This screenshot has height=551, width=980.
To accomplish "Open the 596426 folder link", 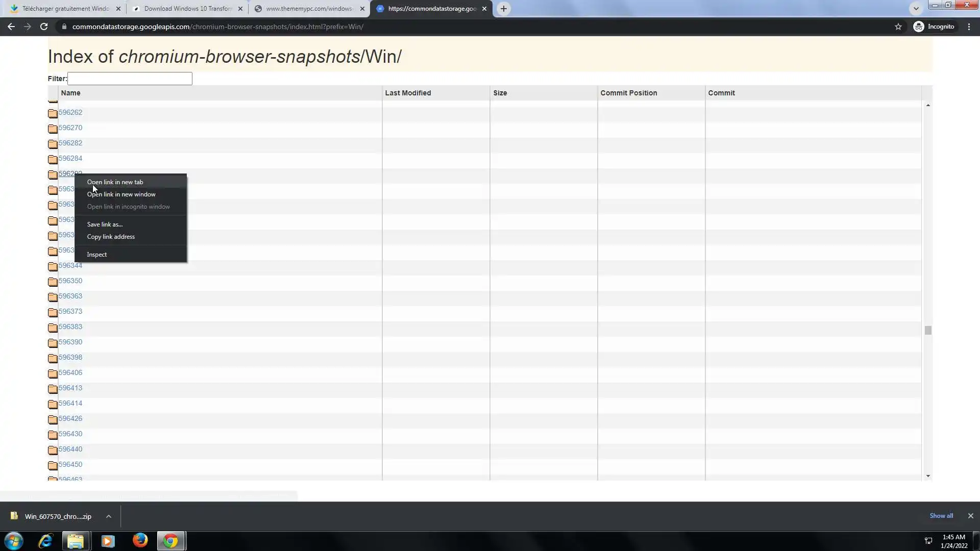I will (x=70, y=418).
